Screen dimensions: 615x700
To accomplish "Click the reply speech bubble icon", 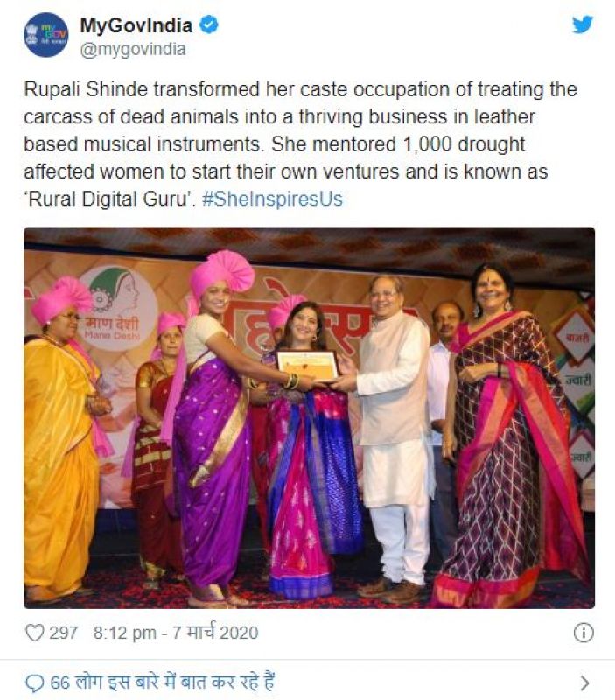I will pos(35,682).
